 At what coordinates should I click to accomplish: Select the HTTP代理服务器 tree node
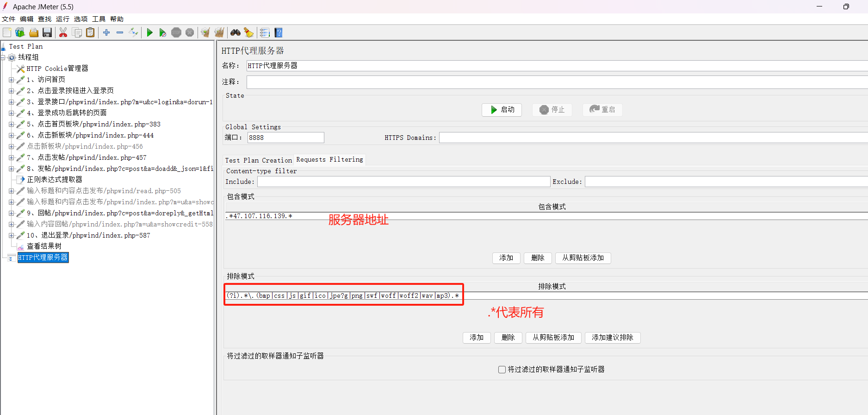click(x=43, y=258)
